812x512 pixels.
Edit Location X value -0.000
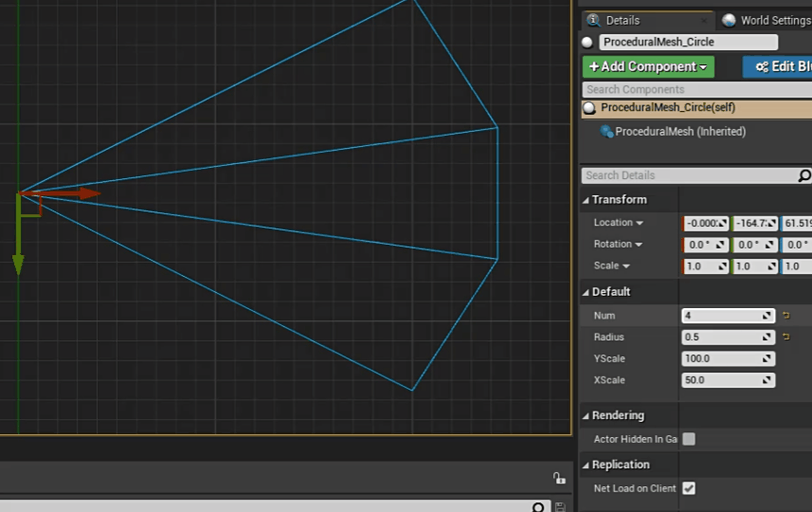point(705,224)
